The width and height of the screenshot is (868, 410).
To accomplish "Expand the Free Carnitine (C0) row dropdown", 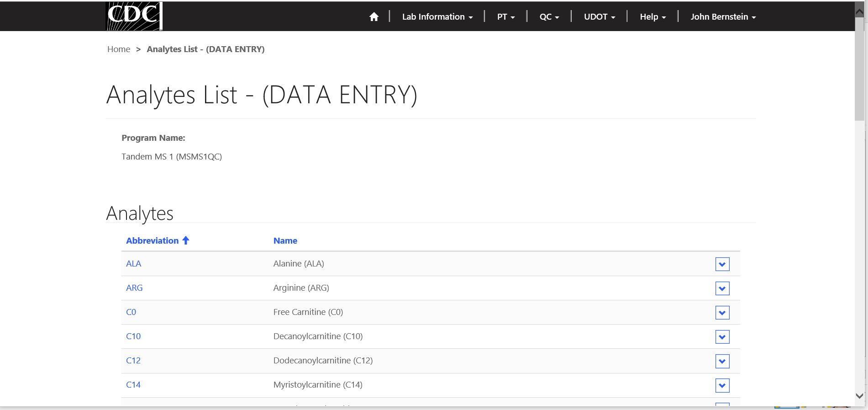I will (722, 313).
